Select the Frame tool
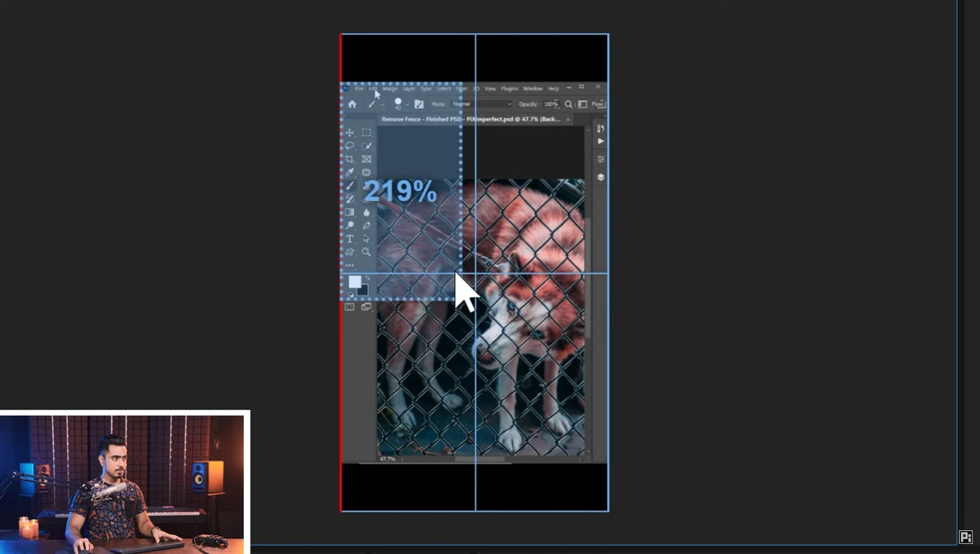Viewport: 980px width, 554px height. [367, 160]
